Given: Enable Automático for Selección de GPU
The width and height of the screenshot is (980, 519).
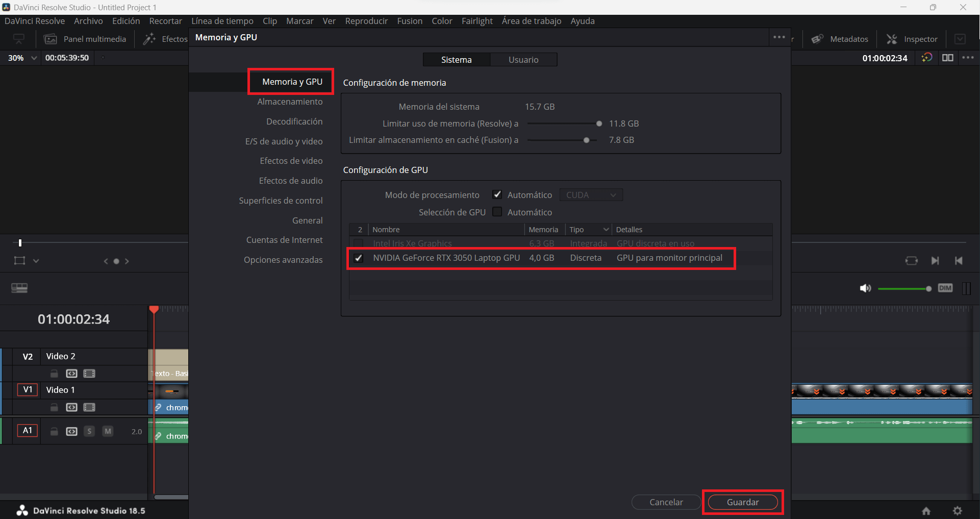Looking at the screenshot, I should pyautogui.click(x=497, y=212).
